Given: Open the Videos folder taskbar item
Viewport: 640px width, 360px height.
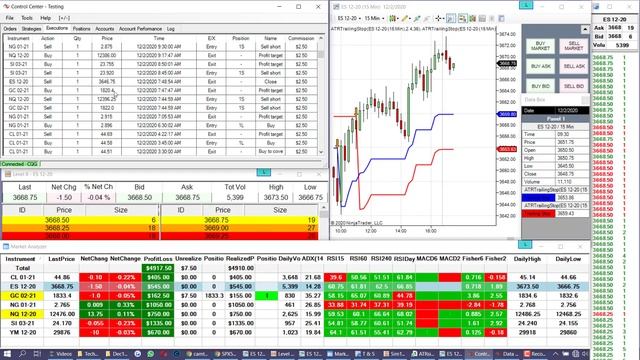Looking at the screenshot, I should [60, 354].
